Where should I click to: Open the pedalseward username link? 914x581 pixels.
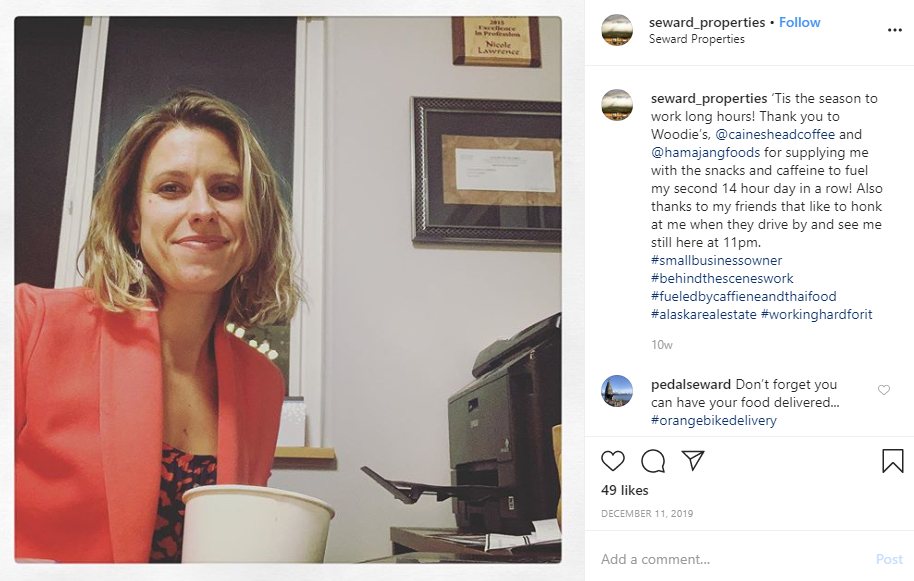[691, 385]
